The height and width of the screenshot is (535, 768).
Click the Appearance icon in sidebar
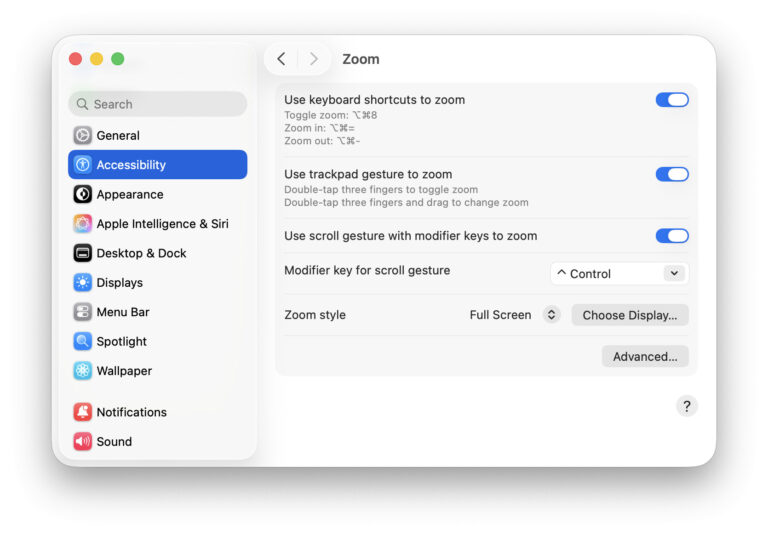(83, 194)
